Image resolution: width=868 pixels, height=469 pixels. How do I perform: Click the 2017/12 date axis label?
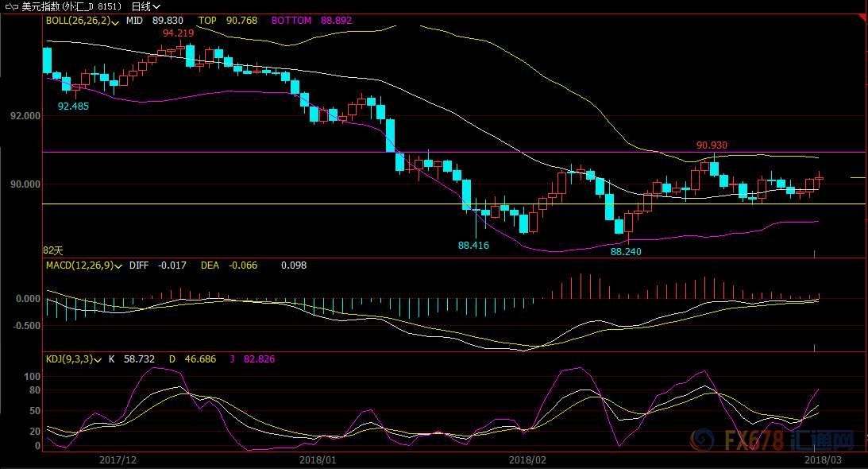pos(118,460)
